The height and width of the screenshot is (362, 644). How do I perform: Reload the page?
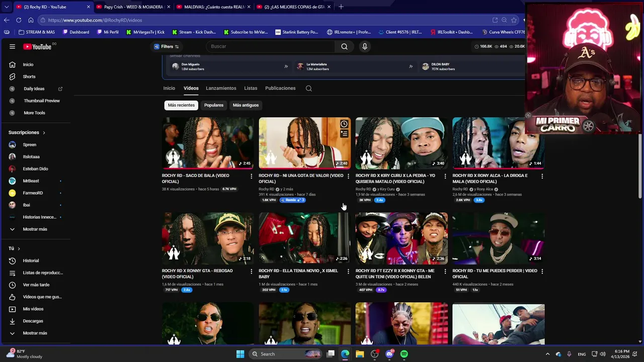pos(19,20)
